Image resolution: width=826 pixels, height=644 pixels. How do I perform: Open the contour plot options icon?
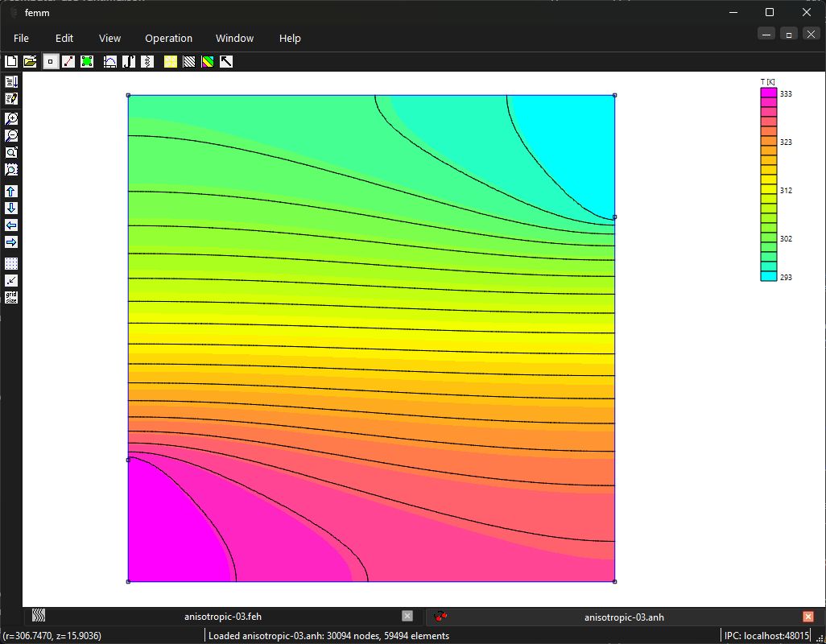pos(189,62)
